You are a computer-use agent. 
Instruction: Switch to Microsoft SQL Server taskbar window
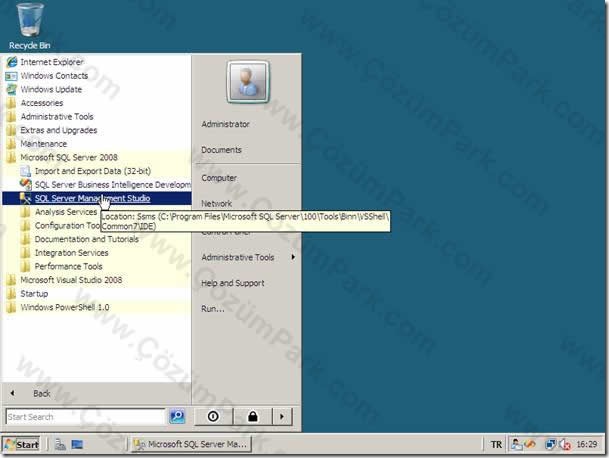pos(191,444)
